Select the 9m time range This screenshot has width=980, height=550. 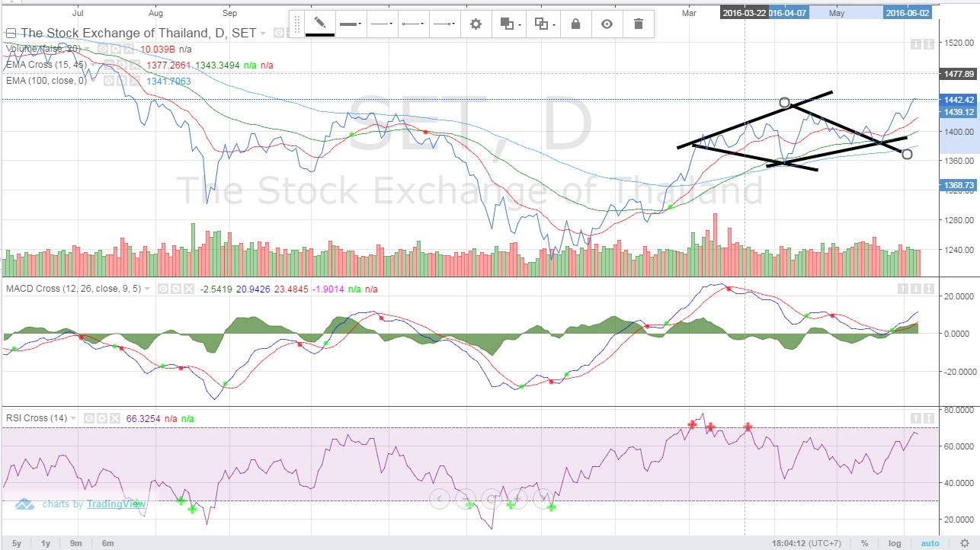tap(76, 543)
